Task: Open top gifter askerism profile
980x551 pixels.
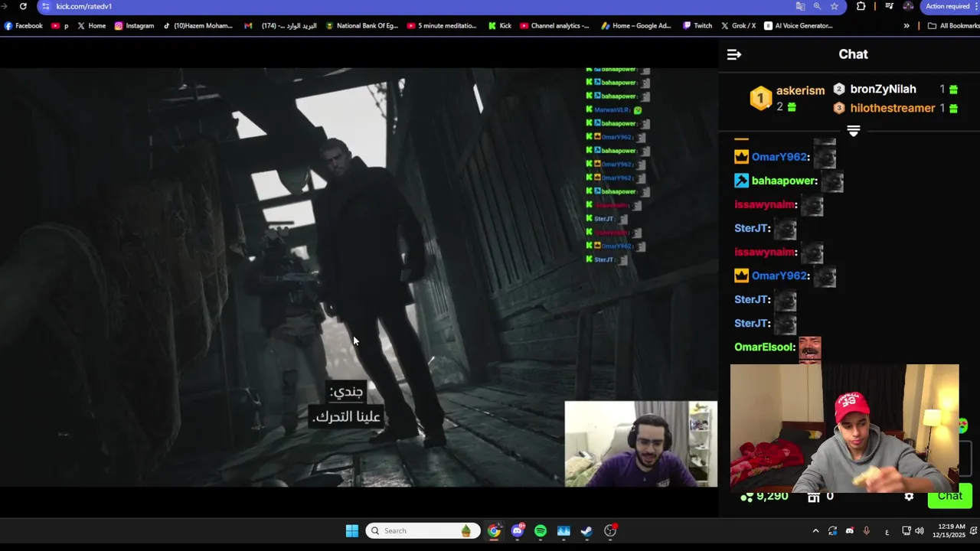Action: click(x=800, y=90)
